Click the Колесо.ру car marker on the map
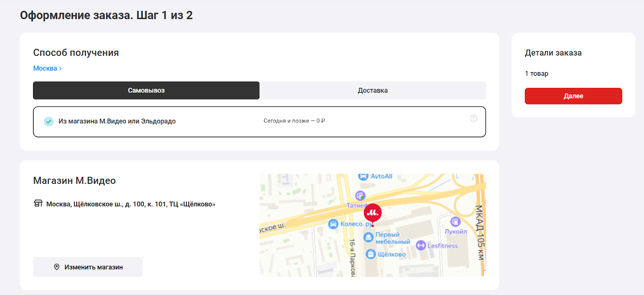644x295 pixels. [x=333, y=224]
